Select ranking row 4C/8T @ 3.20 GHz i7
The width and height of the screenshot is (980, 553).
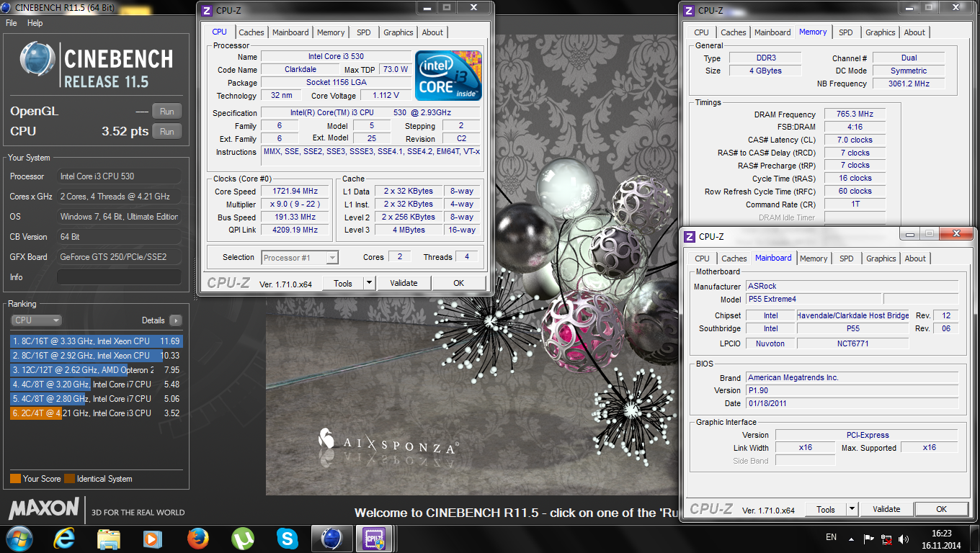point(96,385)
